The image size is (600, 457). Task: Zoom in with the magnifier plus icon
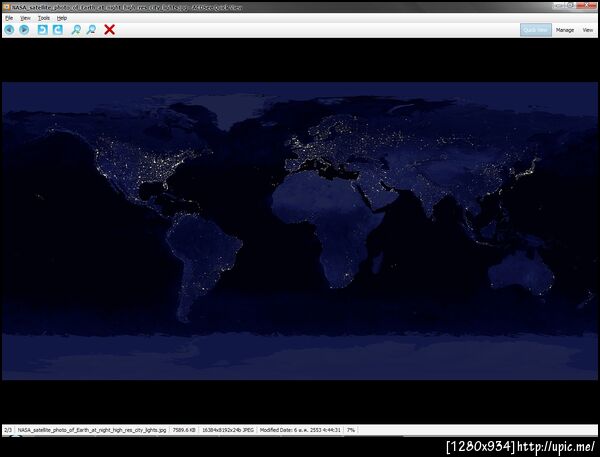tap(76, 29)
